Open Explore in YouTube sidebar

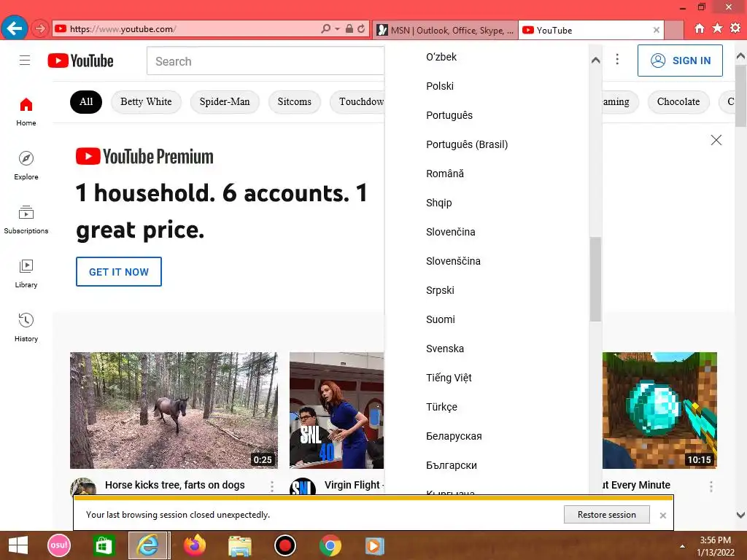(x=26, y=166)
